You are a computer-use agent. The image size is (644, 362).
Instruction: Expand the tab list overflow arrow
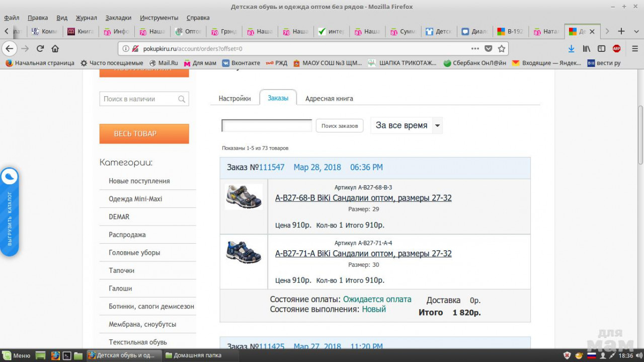(x=607, y=31)
